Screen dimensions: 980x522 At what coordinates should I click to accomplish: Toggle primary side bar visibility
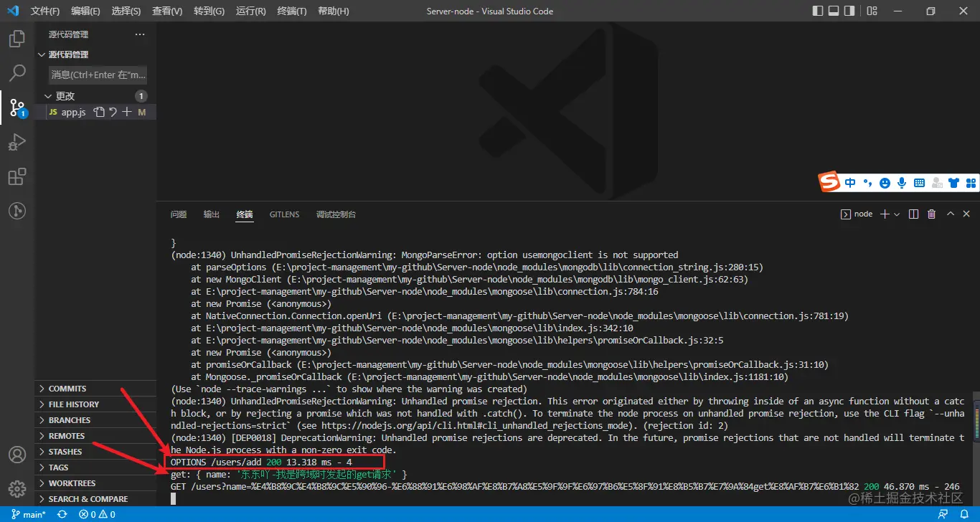(x=818, y=11)
